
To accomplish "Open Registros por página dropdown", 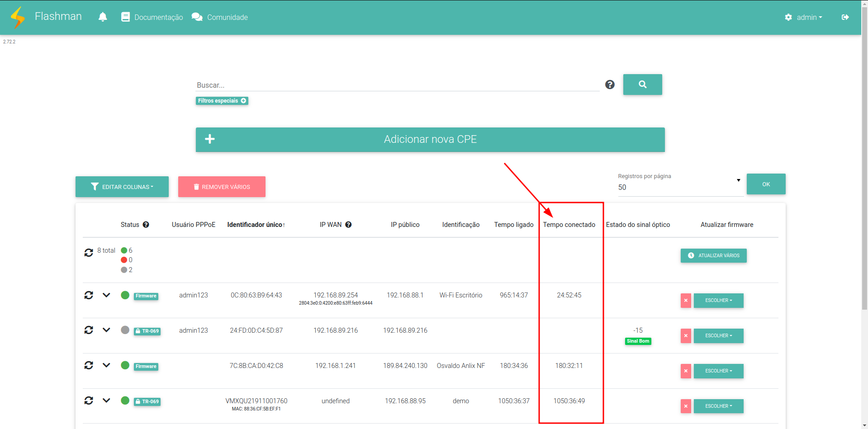I will coord(680,187).
